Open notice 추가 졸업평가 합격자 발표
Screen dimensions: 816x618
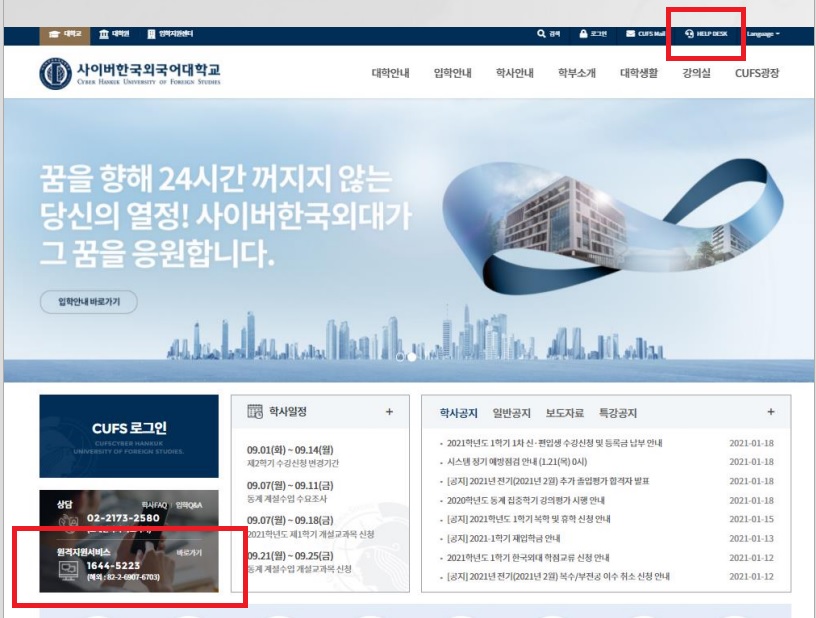(548, 481)
